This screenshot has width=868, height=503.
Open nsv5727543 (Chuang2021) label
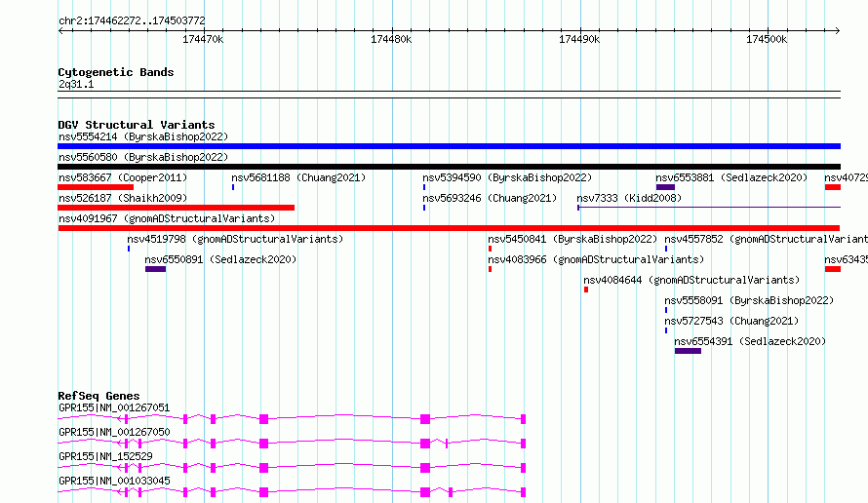click(x=731, y=321)
